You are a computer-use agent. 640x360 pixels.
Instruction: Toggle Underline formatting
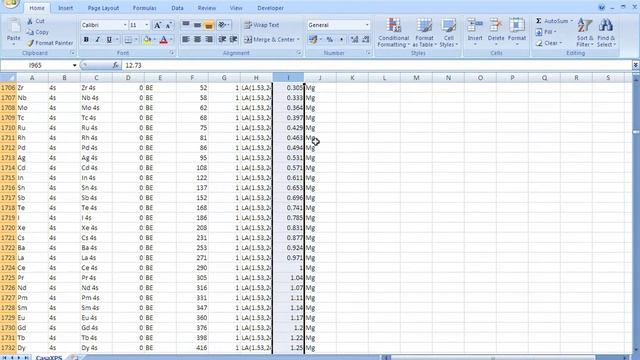click(x=109, y=40)
